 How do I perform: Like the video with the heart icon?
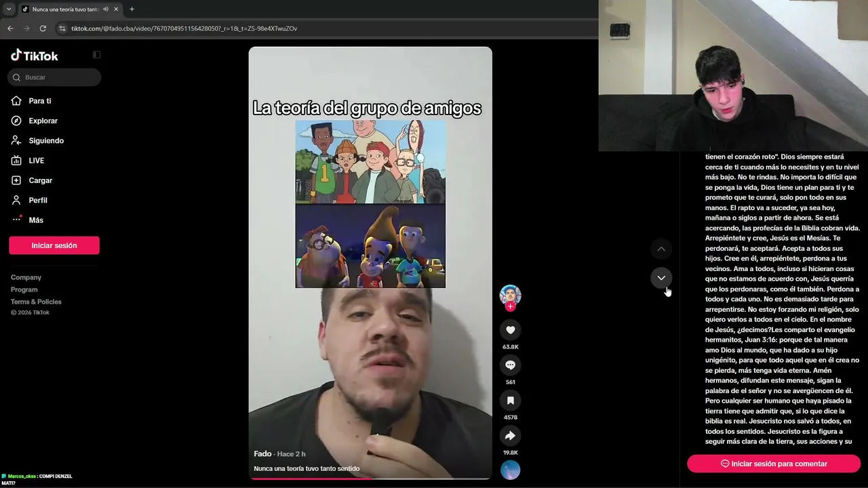(511, 330)
